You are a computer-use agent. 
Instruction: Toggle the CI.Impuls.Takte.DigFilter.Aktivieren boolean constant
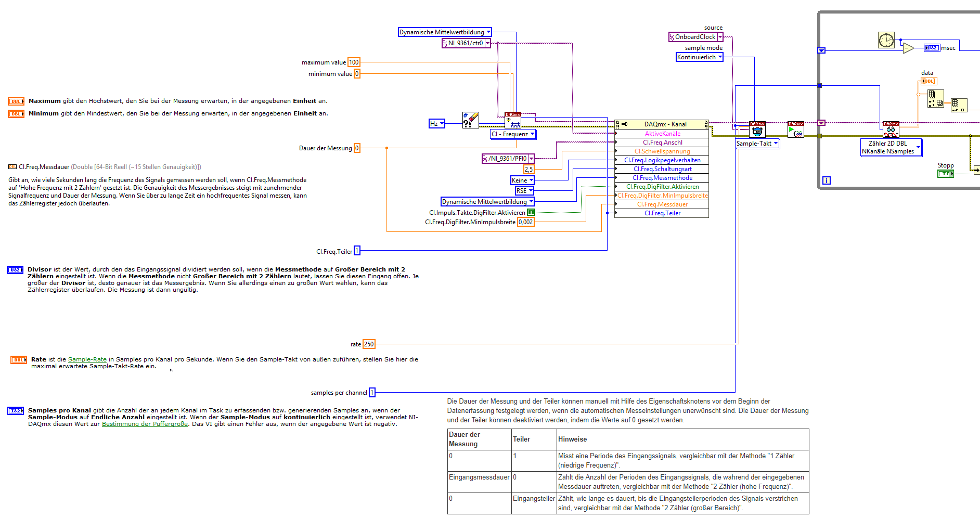[531, 212]
